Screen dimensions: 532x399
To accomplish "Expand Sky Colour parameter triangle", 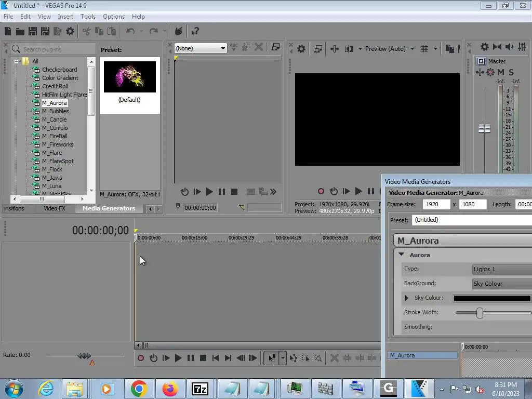I will [406, 298].
